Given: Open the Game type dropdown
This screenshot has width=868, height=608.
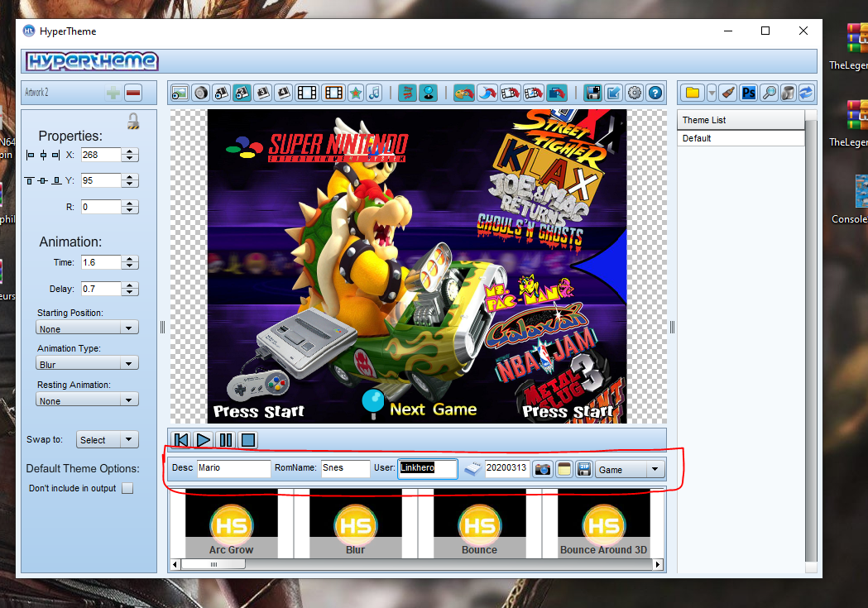Looking at the screenshot, I should (x=630, y=470).
